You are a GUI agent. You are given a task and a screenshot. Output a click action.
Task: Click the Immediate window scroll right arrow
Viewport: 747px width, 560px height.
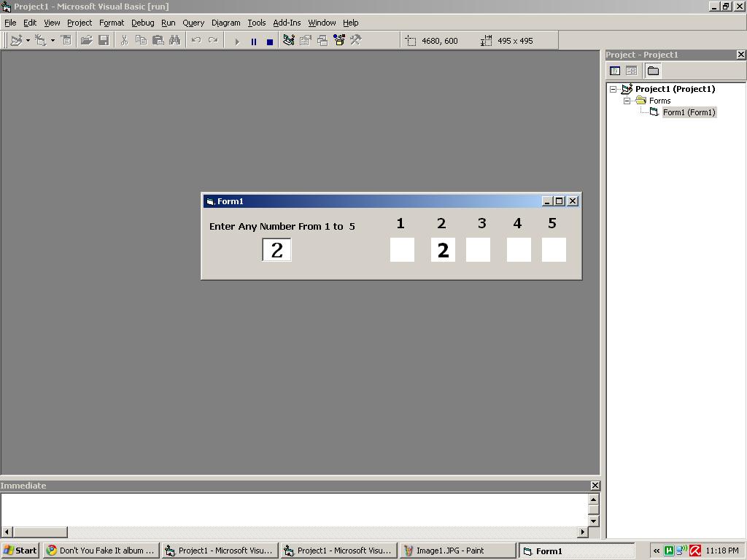[583, 532]
